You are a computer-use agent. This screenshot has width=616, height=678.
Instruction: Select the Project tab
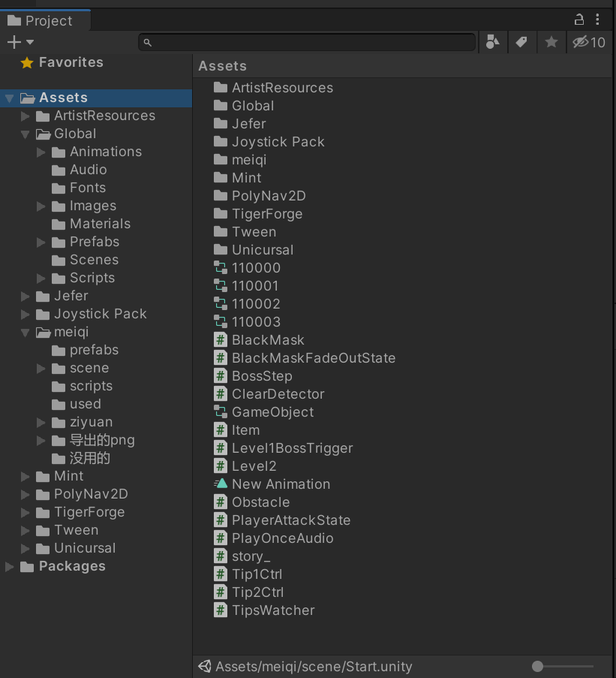45,20
